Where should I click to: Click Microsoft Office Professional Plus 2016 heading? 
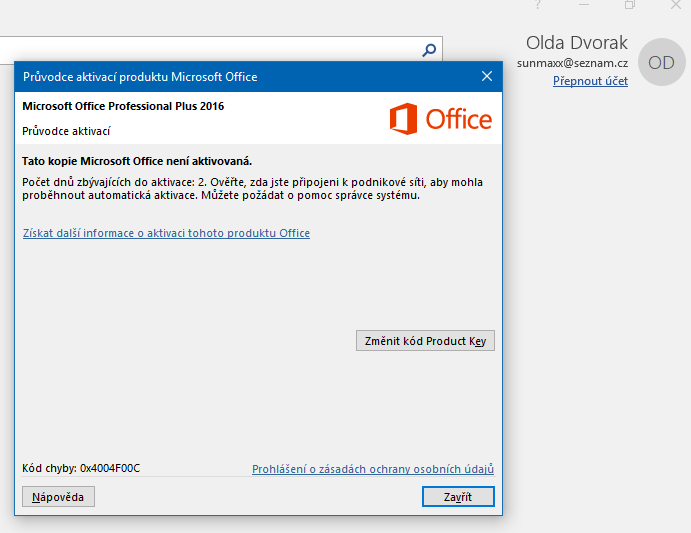coord(123,106)
